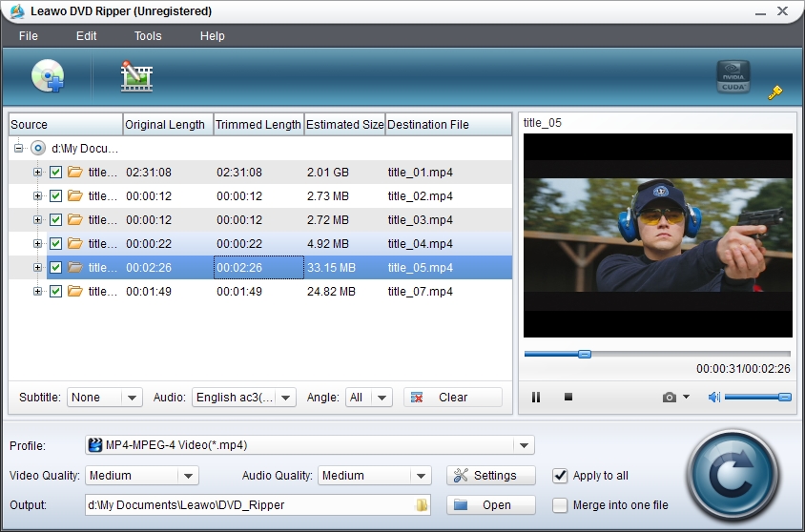This screenshot has width=805, height=532.
Task: Expand the title_05.mp4 tree node
Action: coord(37,267)
